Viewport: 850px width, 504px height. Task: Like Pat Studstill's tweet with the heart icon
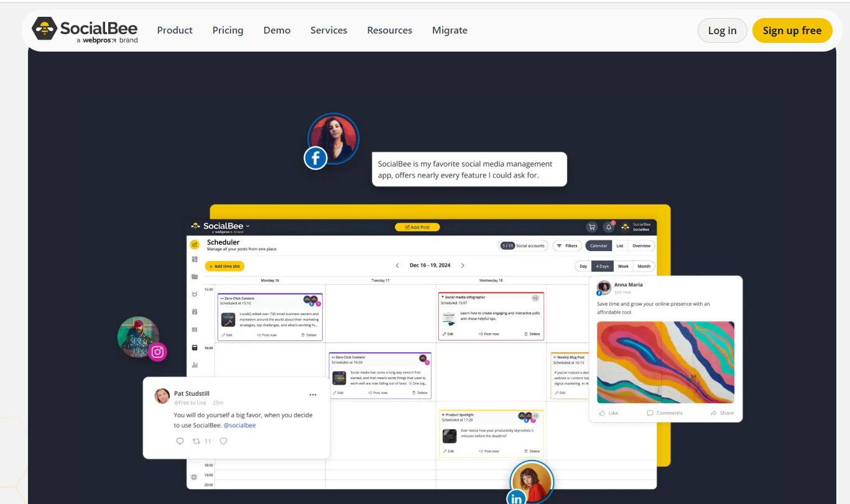coord(223,441)
